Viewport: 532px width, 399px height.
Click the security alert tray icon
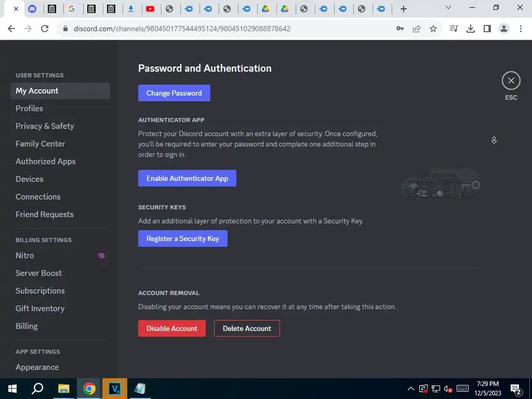point(423,389)
